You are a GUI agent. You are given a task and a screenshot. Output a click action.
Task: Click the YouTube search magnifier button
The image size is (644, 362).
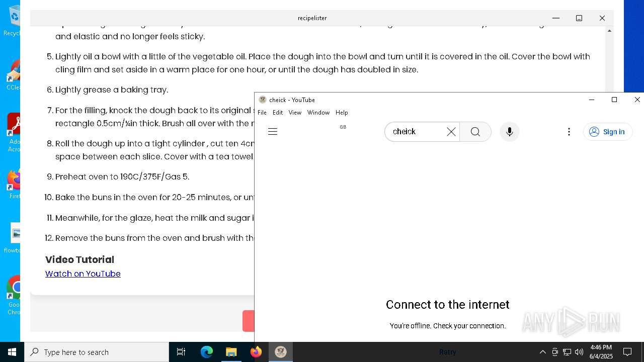(475, 132)
